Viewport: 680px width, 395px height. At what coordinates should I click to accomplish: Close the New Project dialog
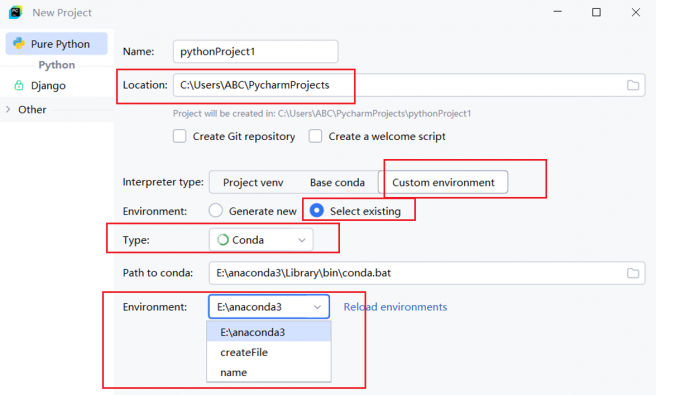[635, 12]
